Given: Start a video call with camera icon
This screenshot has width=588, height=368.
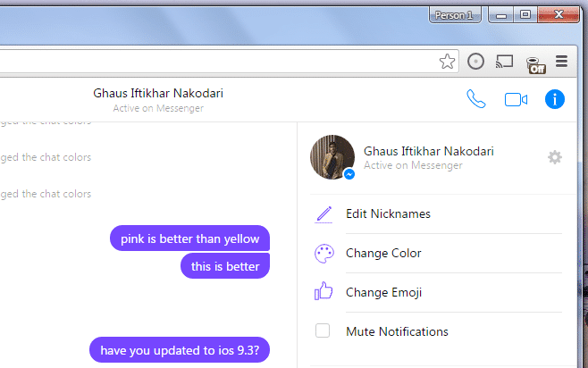Looking at the screenshot, I should (x=516, y=99).
